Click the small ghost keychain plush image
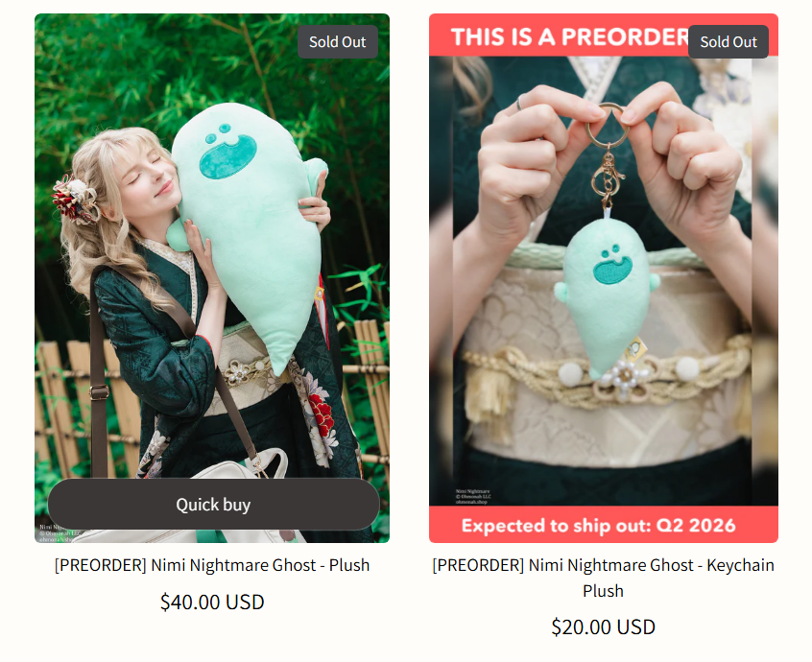The image size is (812, 662). coord(606,297)
